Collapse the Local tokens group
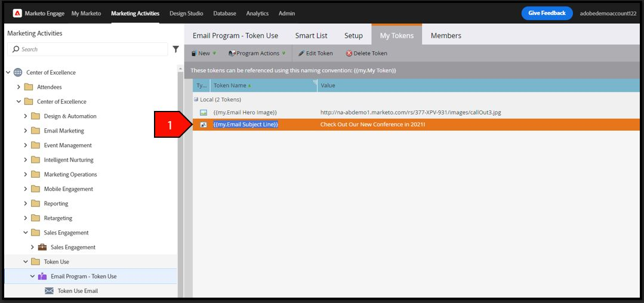The height and width of the screenshot is (303, 644). point(196,100)
